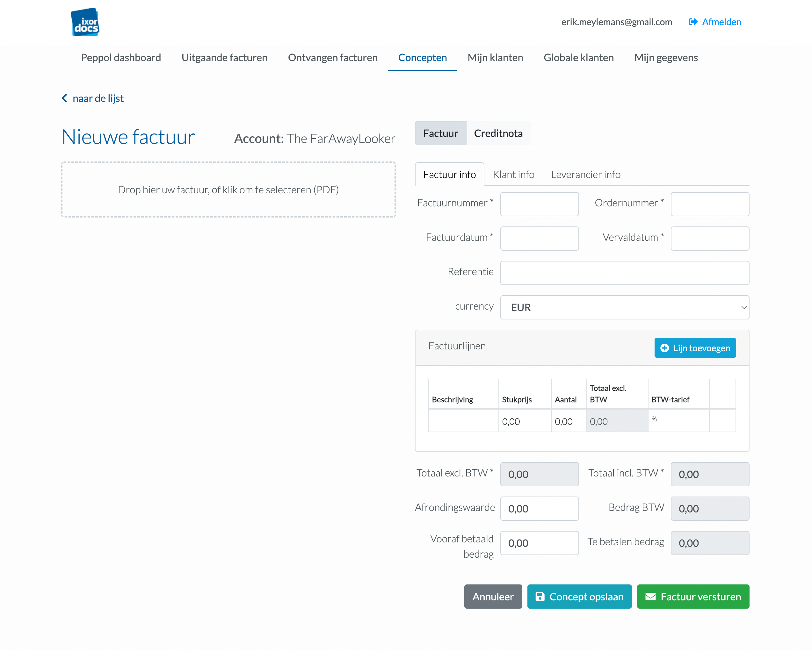Click Factuur versturen button

point(693,597)
